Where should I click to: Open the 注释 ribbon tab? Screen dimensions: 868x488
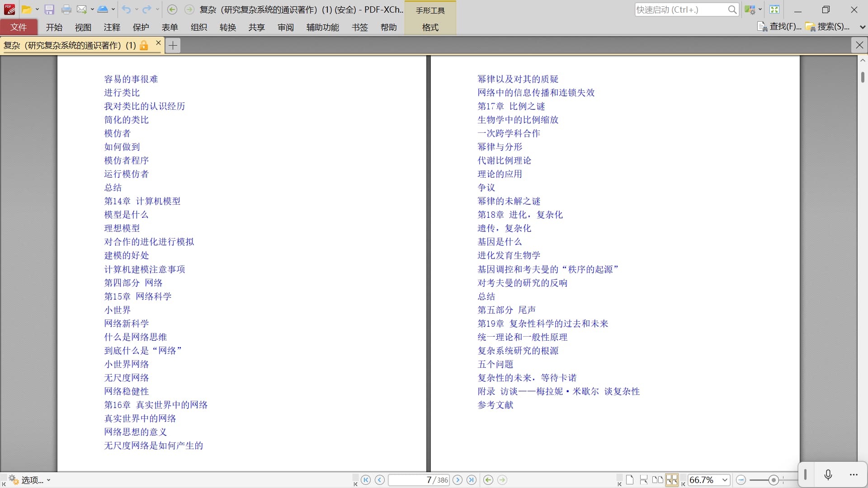pos(112,27)
